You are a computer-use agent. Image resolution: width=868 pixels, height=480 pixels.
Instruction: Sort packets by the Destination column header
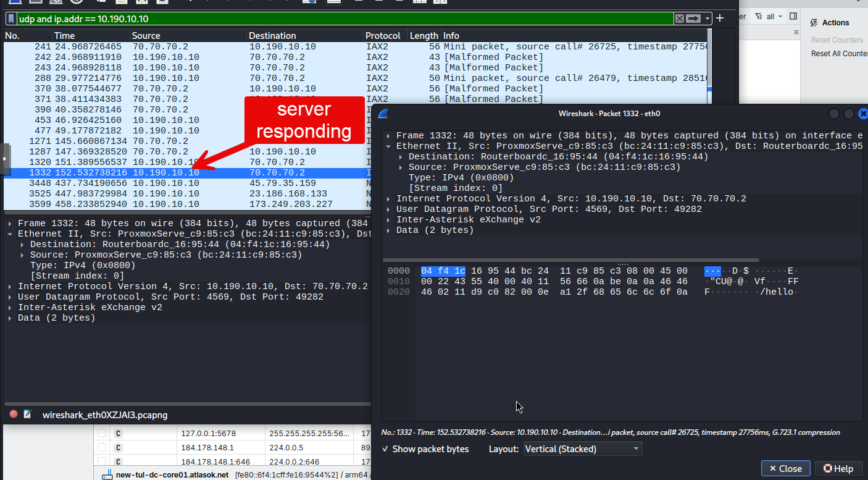[305, 36]
